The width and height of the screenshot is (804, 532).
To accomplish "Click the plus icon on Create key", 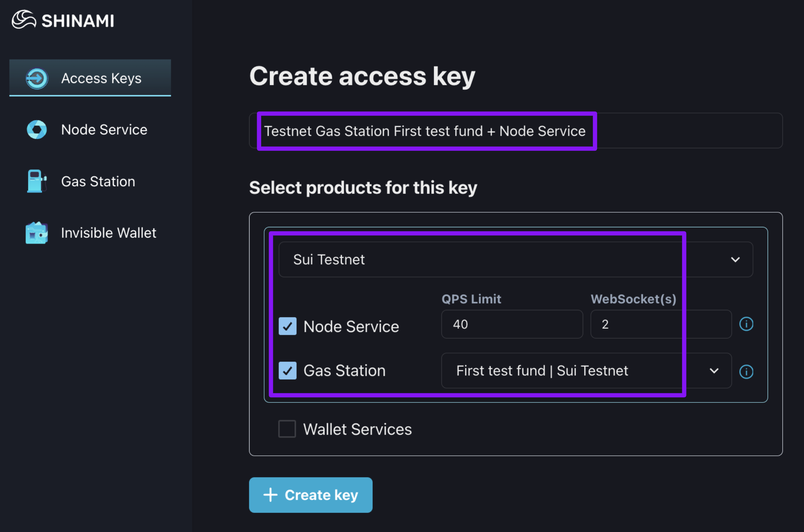I will coord(271,495).
